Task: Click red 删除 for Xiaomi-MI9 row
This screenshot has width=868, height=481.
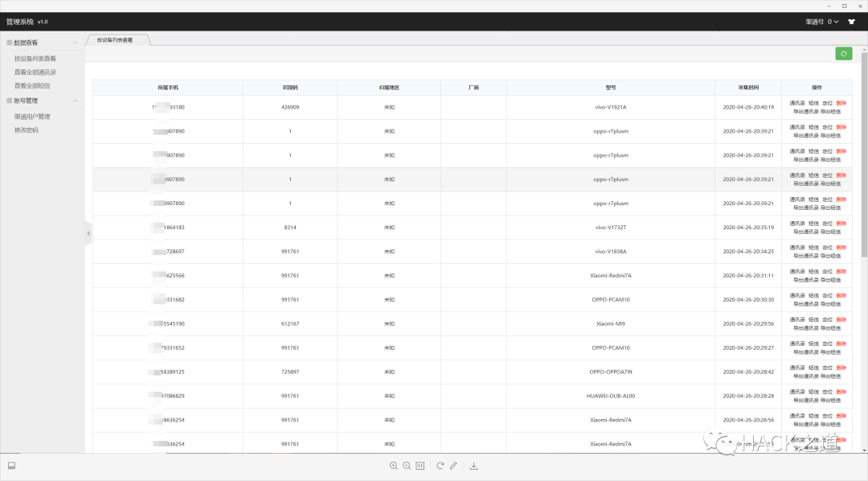Action: click(x=841, y=320)
